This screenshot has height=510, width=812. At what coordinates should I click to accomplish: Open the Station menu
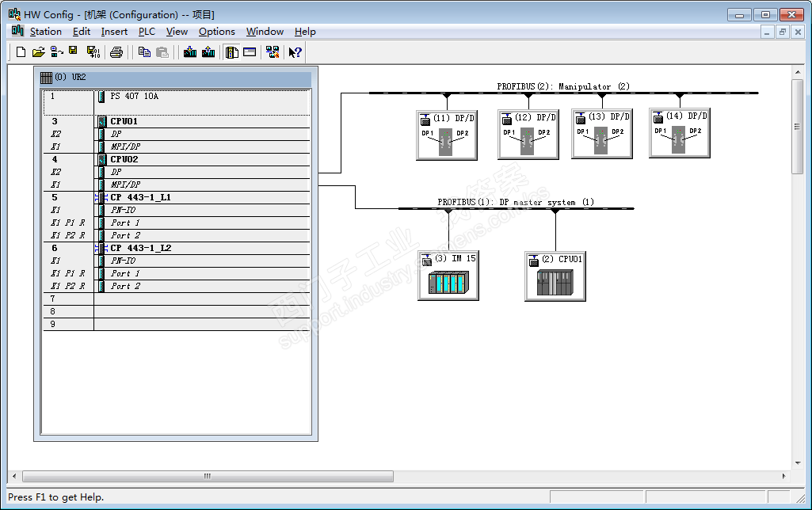pyautogui.click(x=46, y=32)
